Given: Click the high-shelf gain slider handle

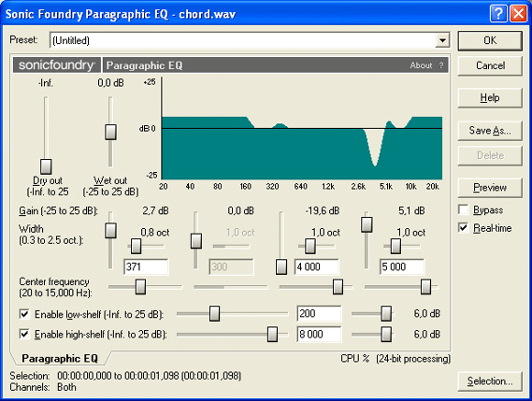Looking at the screenshot, I should coord(386,335).
